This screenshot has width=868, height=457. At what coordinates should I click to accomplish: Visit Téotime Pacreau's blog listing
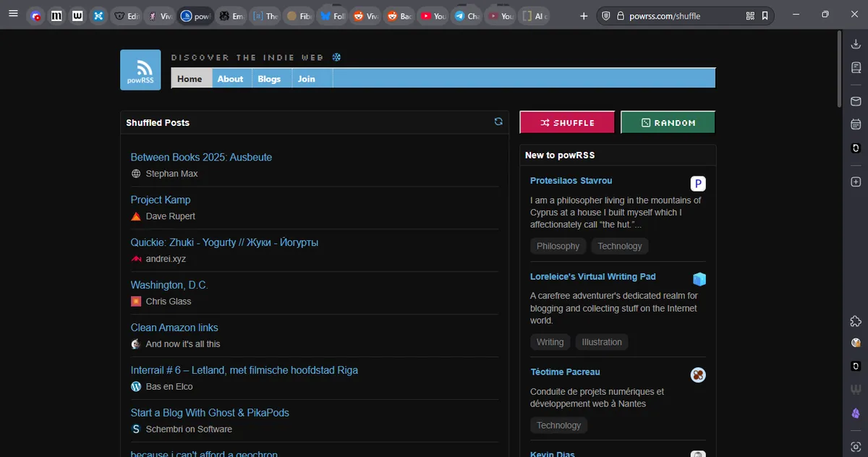pos(565,372)
